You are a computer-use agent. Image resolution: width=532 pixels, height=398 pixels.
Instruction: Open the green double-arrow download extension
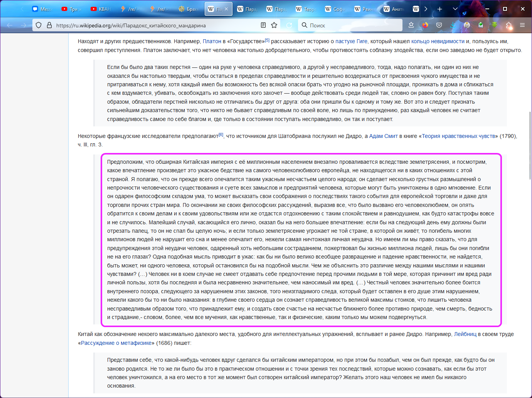[x=495, y=25]
